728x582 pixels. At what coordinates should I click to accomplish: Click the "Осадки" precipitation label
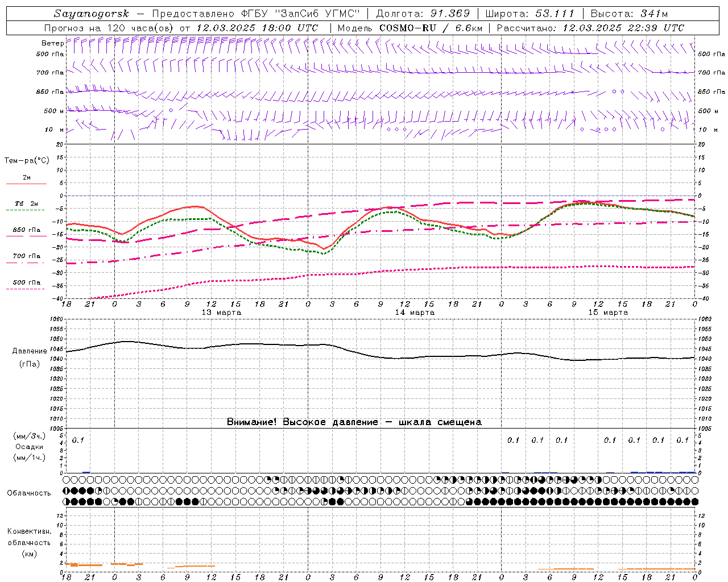30,447
